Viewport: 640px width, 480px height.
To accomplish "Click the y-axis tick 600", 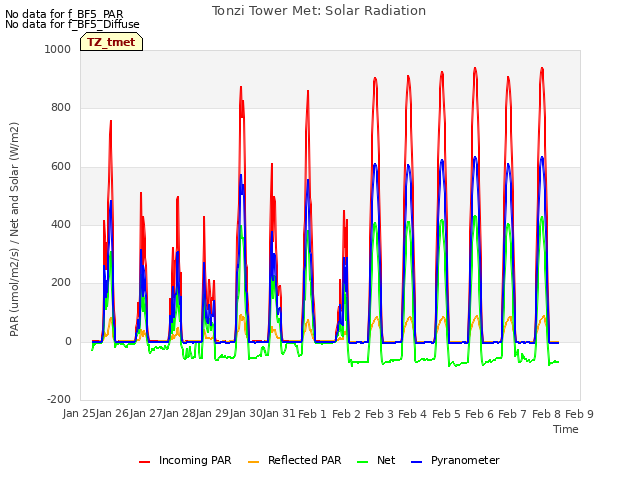I will (x=61, y=167).
